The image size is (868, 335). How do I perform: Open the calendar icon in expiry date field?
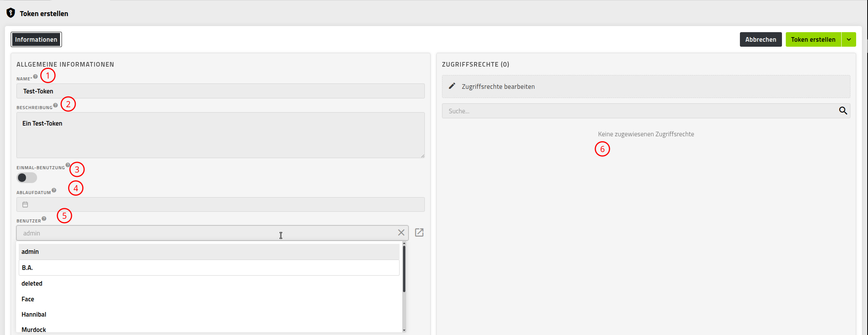[x=25, y=204]
